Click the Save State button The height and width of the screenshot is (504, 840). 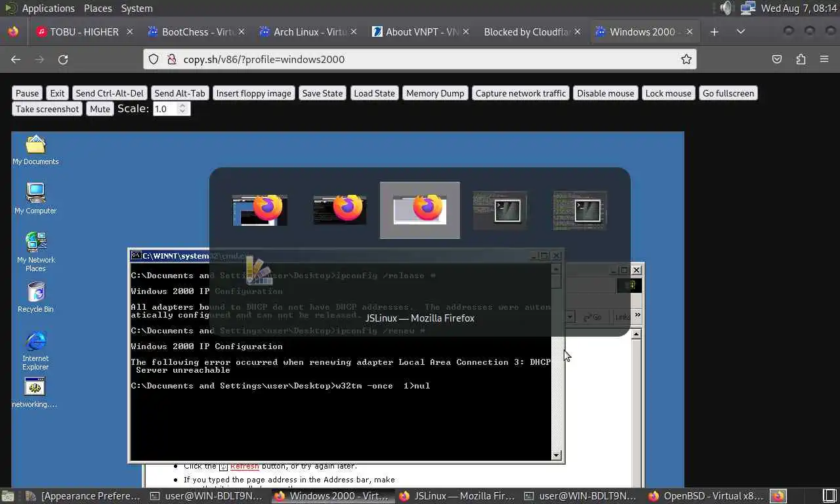(322, 93)
